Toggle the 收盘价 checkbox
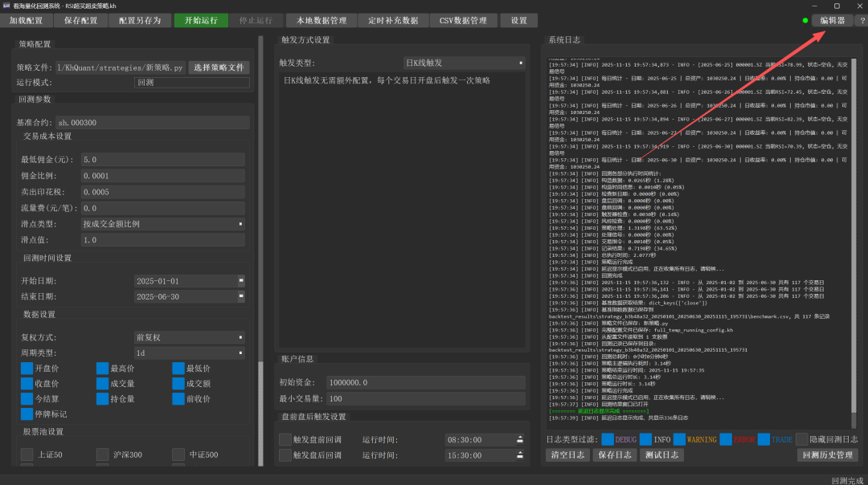868x485 pixels. coord(27,383)
